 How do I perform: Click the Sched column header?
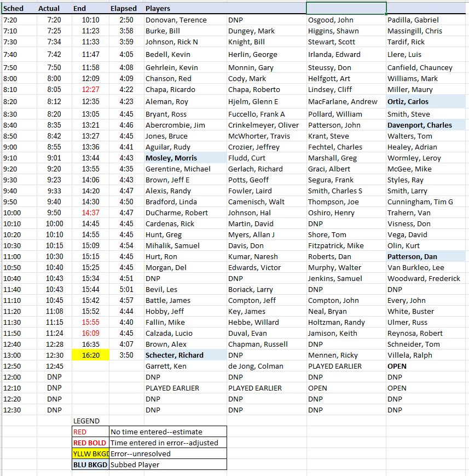coord(19,9)
